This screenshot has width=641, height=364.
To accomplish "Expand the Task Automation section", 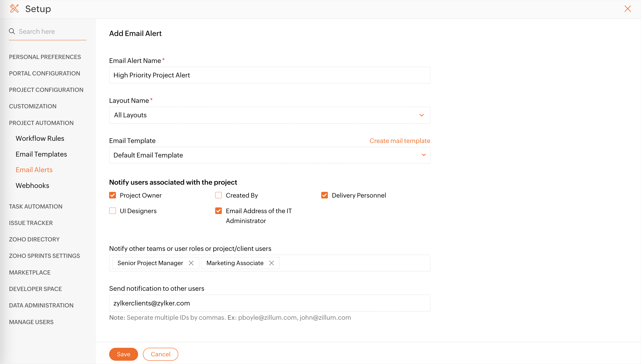I will point(36,207).
